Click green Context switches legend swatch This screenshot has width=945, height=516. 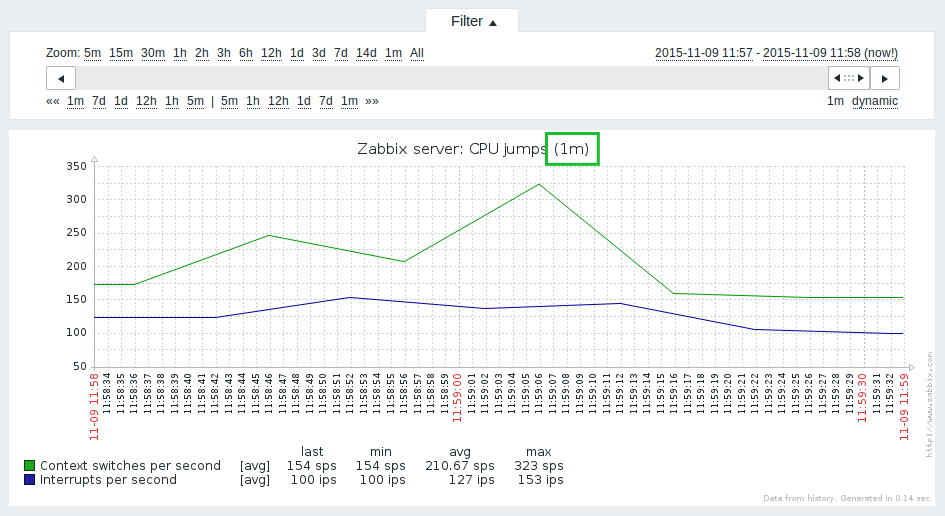(29, 465)
